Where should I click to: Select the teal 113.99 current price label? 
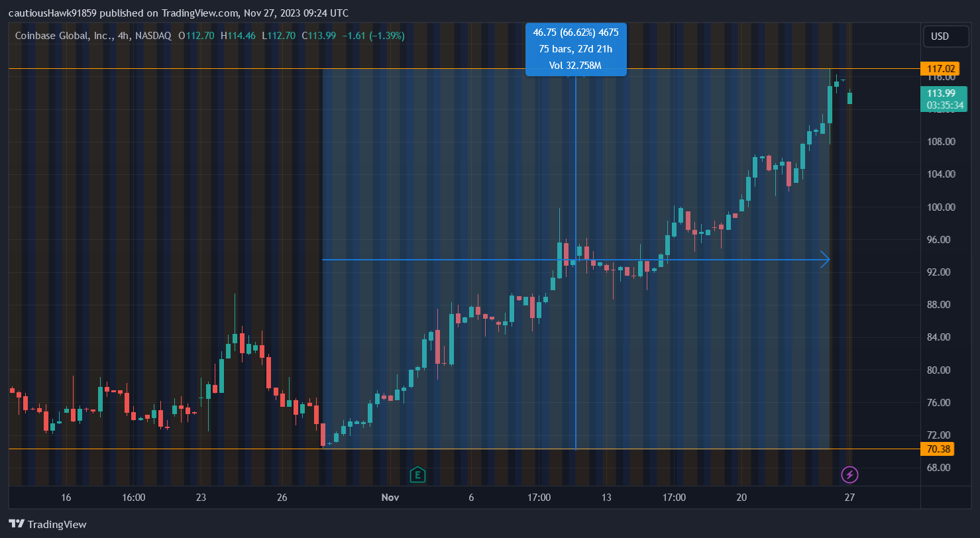click(x=942, y=93)
